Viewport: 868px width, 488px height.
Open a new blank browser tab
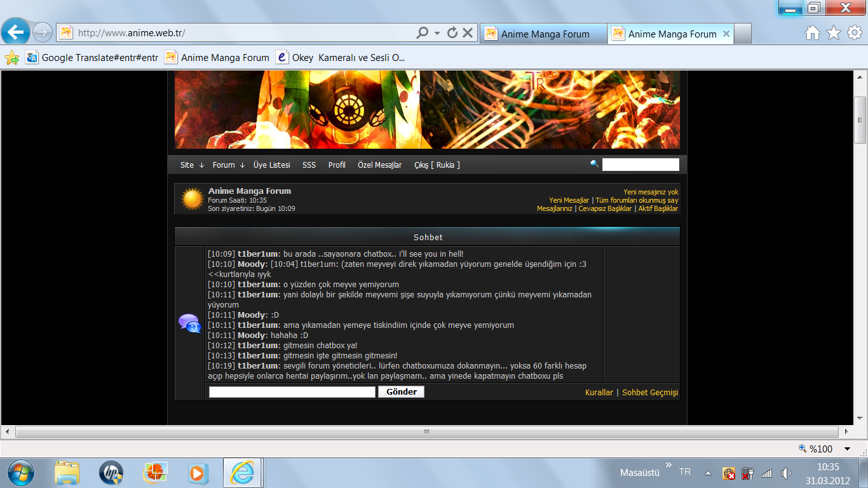pyautogui.click(x=743, y=34)
